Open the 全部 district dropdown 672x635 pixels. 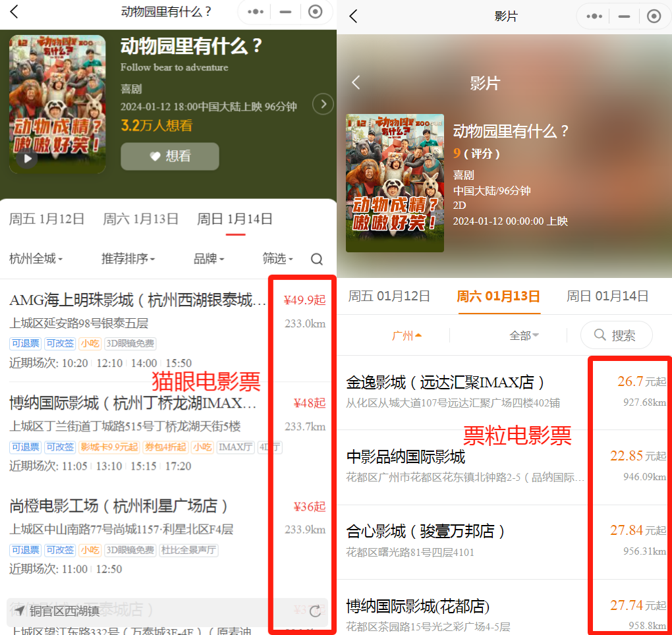tap(524, 335)
